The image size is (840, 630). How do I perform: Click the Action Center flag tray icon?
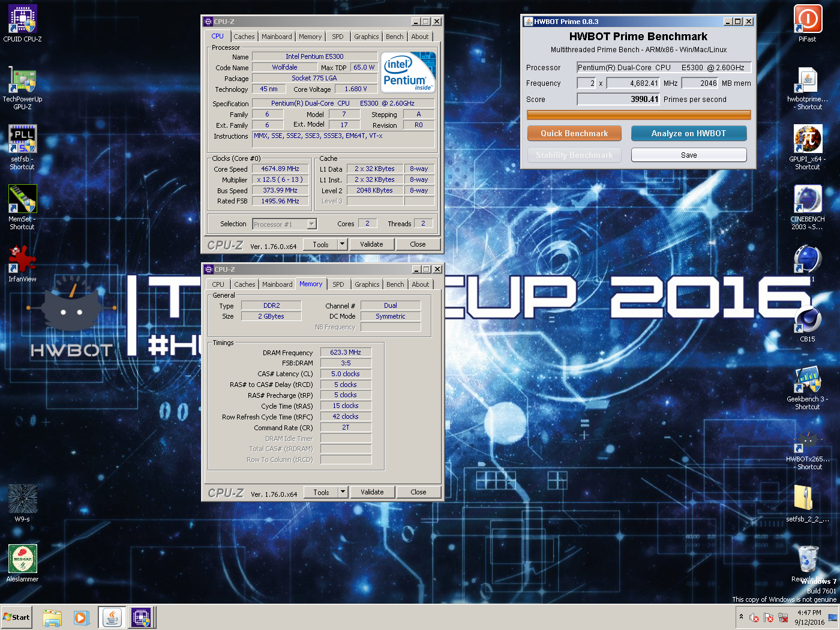[769, 617]
